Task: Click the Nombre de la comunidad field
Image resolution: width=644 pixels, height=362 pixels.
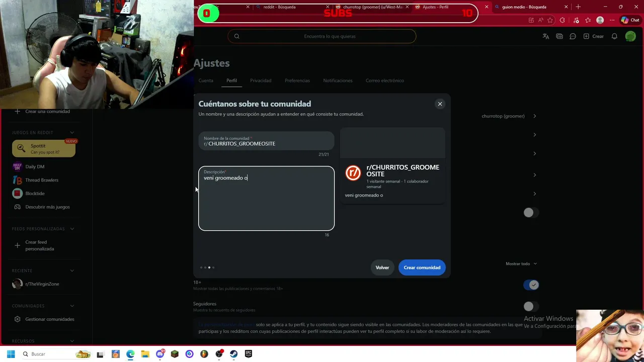Action: [x=266, y=141]
